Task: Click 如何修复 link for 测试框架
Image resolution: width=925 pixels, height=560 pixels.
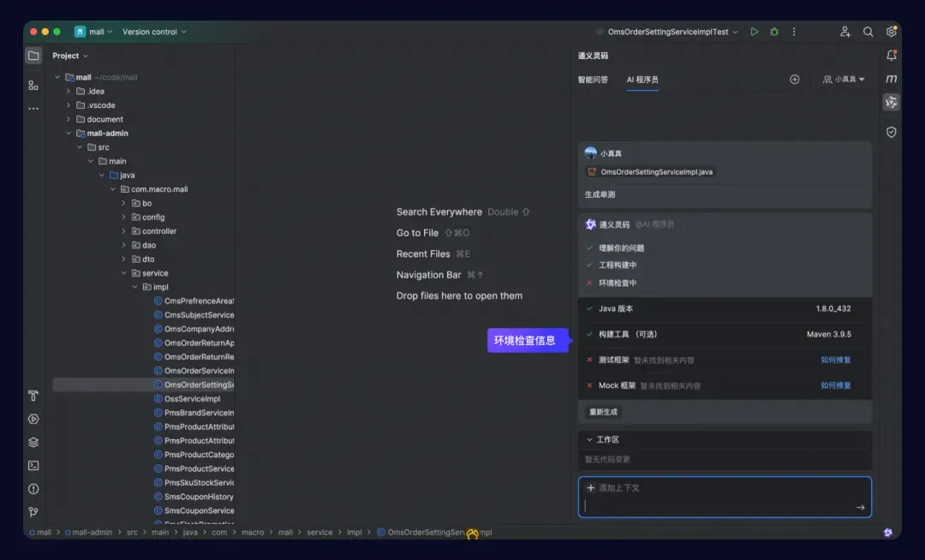Action: click(x=835, y=360)
